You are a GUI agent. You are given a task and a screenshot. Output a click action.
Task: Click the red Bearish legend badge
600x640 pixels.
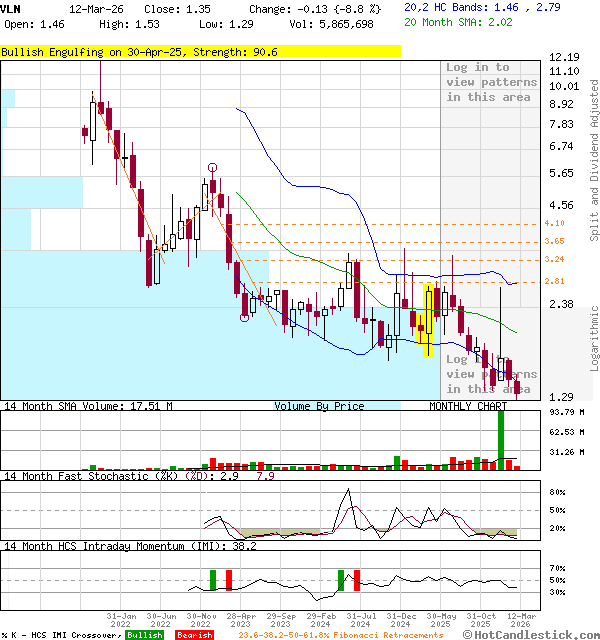pos(194,635)
